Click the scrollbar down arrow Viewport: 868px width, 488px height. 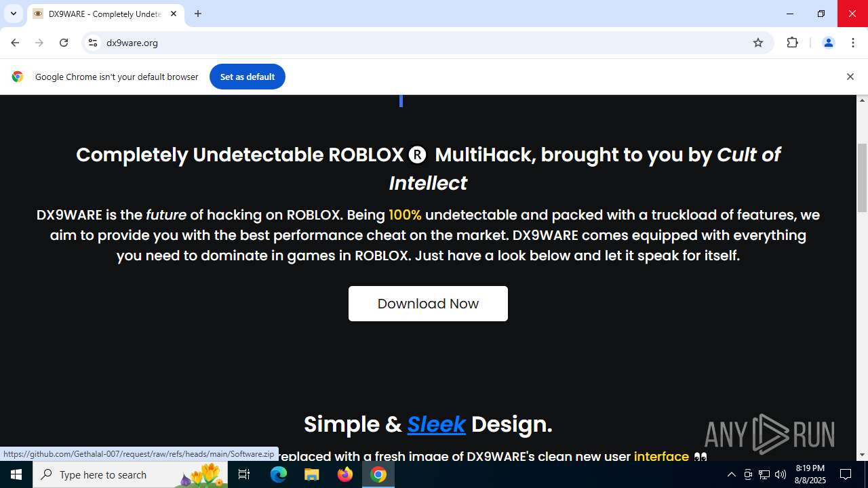point(863,455)
